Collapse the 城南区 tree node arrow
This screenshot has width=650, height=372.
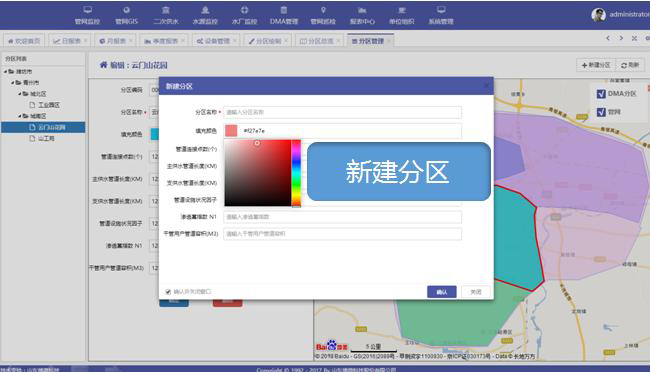[19, 116]
